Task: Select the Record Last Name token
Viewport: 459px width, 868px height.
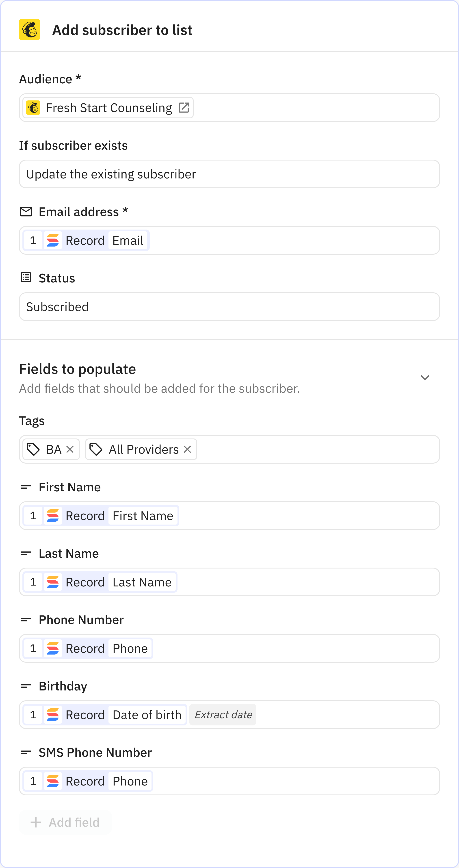Action: [100, 582]
